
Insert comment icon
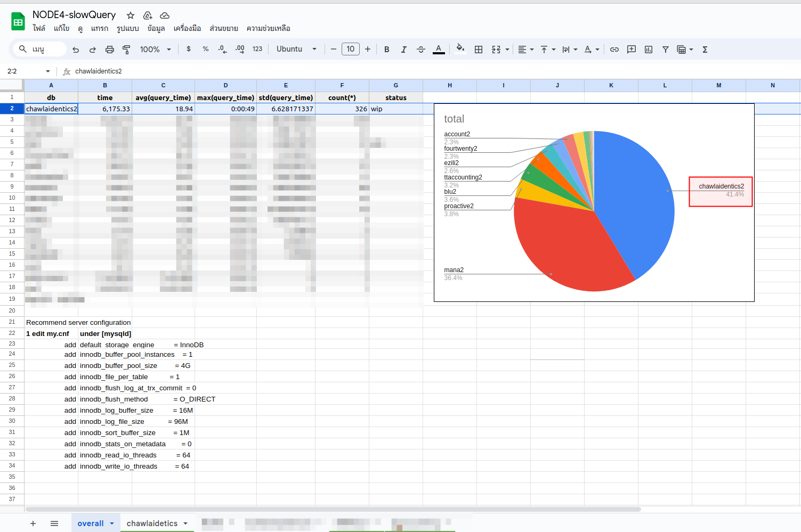tap(632, 50)
